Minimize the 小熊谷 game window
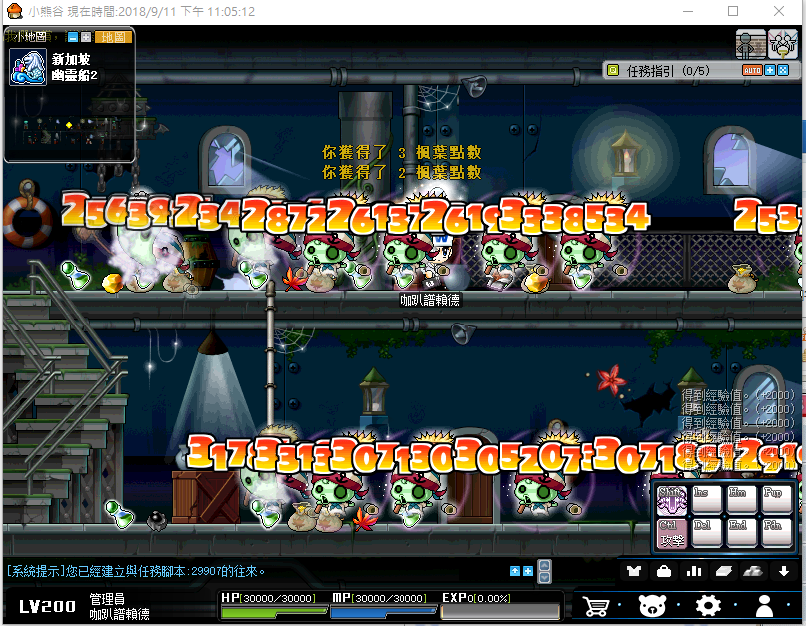The image size is (806, 626). [x=688, y=11]
